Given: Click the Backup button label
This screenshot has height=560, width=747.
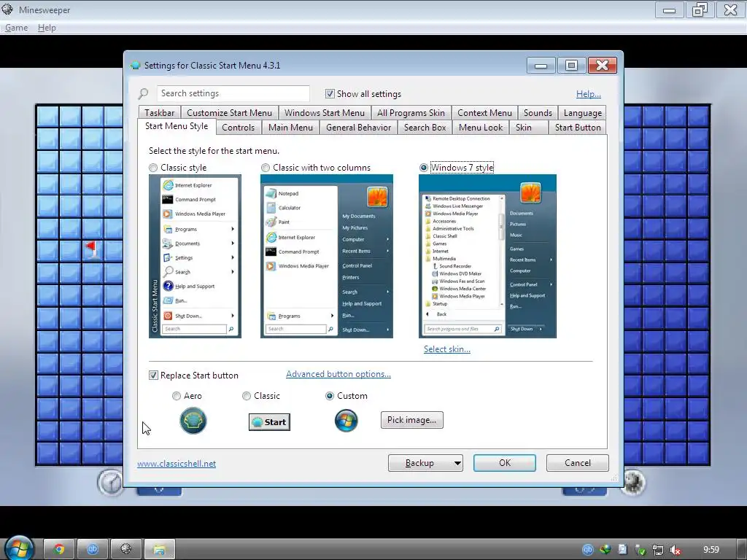Looking at the screenshot, I should pyautogui.click(x=419, y=463).
